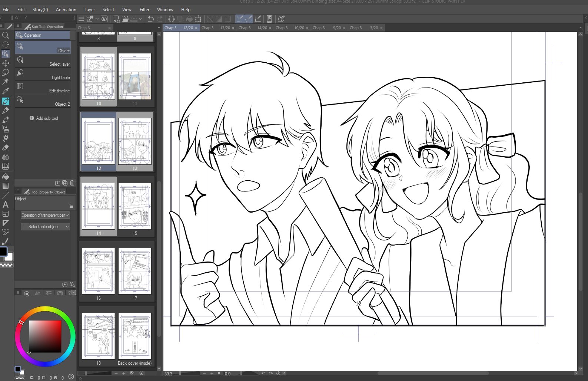Pick a shade in the color square
This screenshot has width=588, height=381.
pos(45,336)
